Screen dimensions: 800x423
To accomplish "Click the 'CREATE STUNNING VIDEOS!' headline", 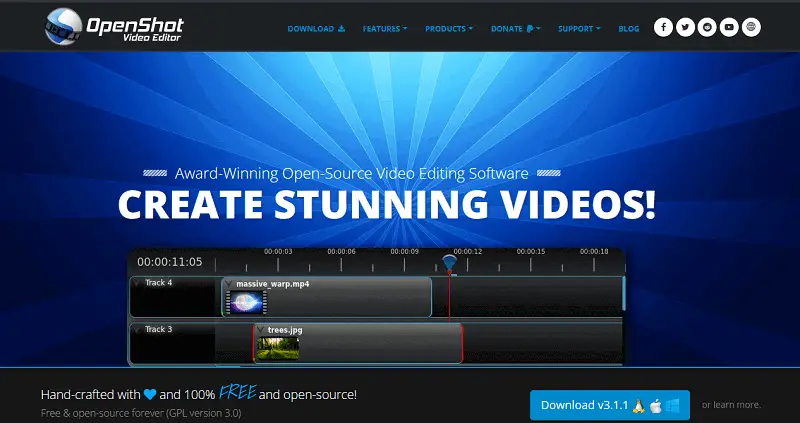I will coord(387,205).
